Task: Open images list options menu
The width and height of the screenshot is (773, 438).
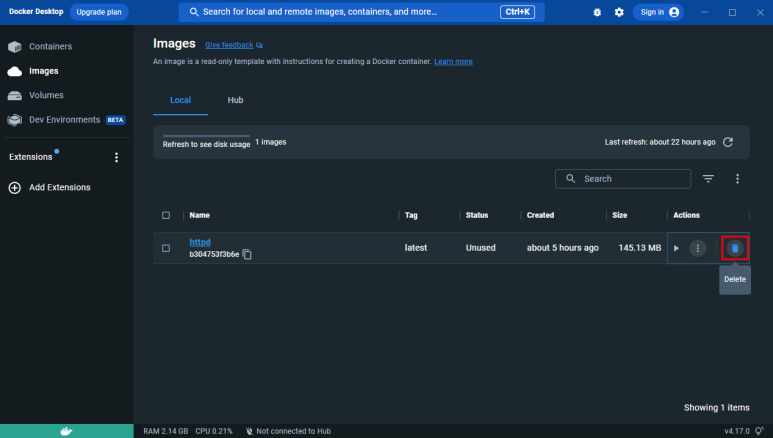Action: [x=738, y=179]
